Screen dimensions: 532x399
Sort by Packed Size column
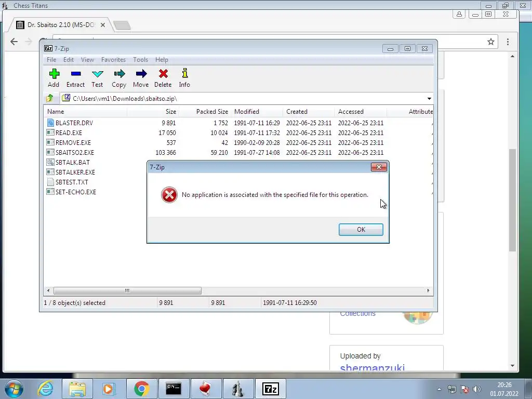click(205, 112)
